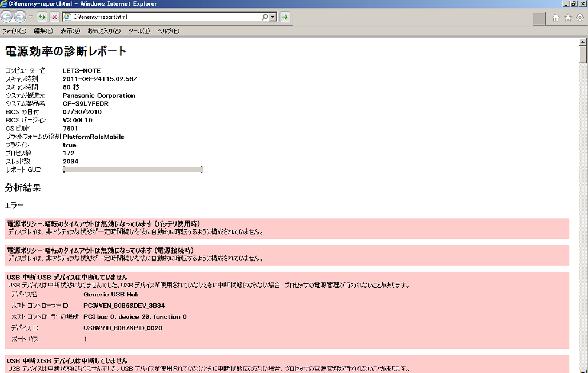Open the ツール(T) menu
The width and height of the screenshot is (588, 373).
tap(139, 31)
